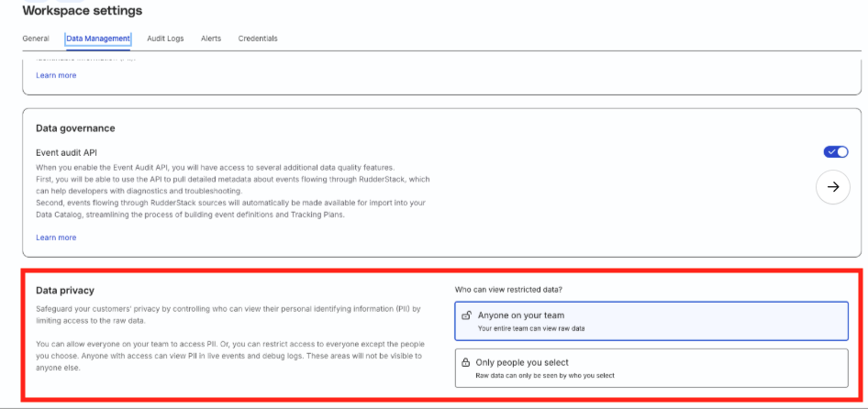Toggle the Event audit API switch

pos(836,151)
